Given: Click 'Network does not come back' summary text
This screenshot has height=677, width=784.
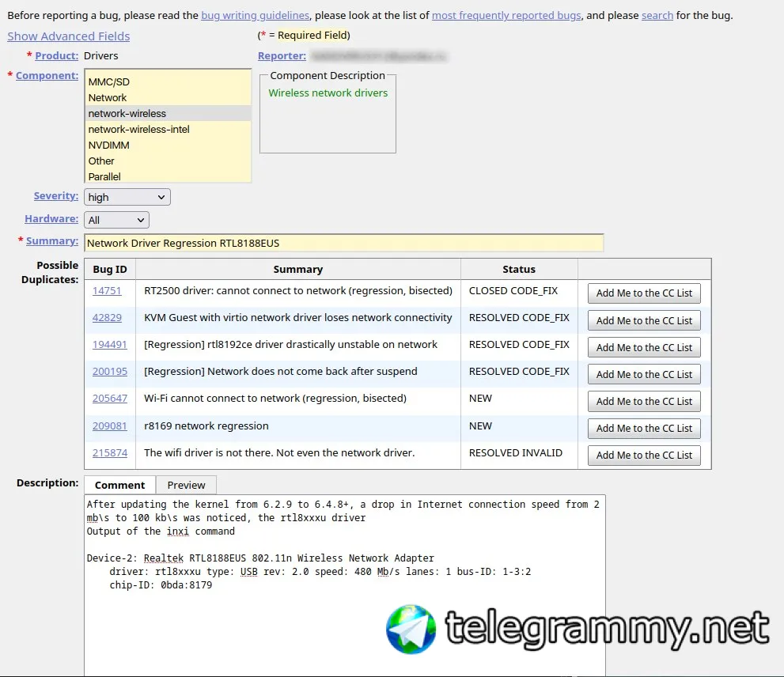Looking at the screenshot, I should (281, 372).
